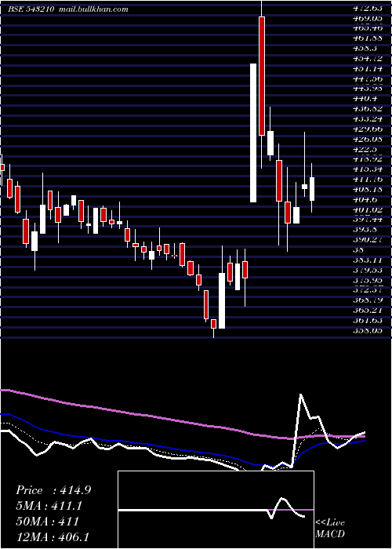Click the 397.44 price axis label

coord(367,220)
